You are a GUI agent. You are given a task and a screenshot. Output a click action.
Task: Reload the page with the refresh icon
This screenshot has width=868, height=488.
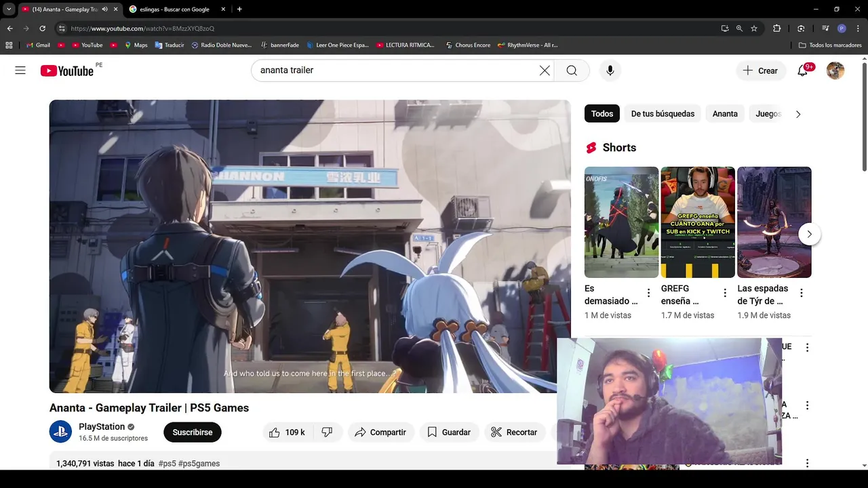42,28
